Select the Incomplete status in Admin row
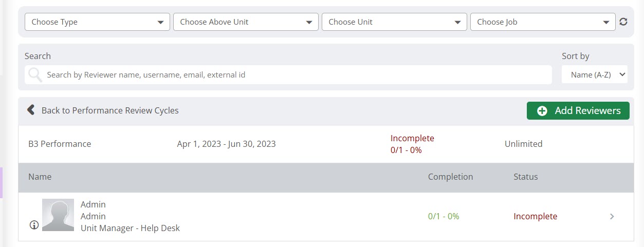This screenshot has width=644, height=247. click(535, 217)
